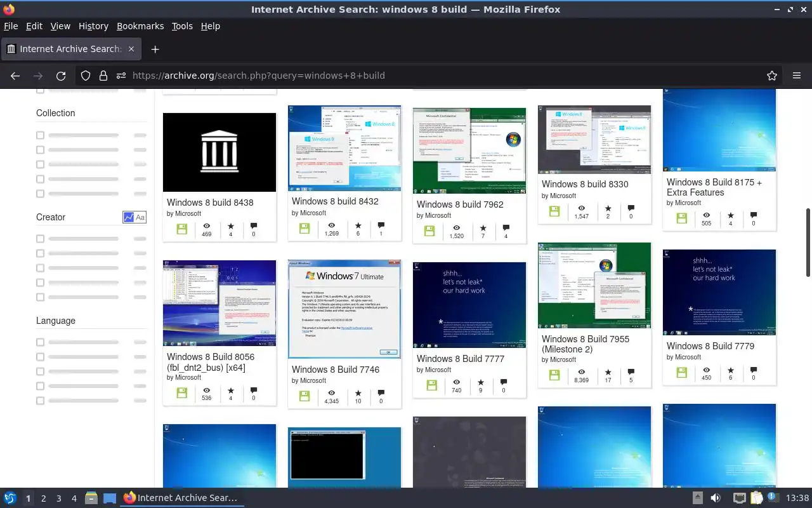The height and width of the screenshot is (508, 812).
Task: Click the site security padlock icon
Action: pyautogui.click(x=103, y=76)
